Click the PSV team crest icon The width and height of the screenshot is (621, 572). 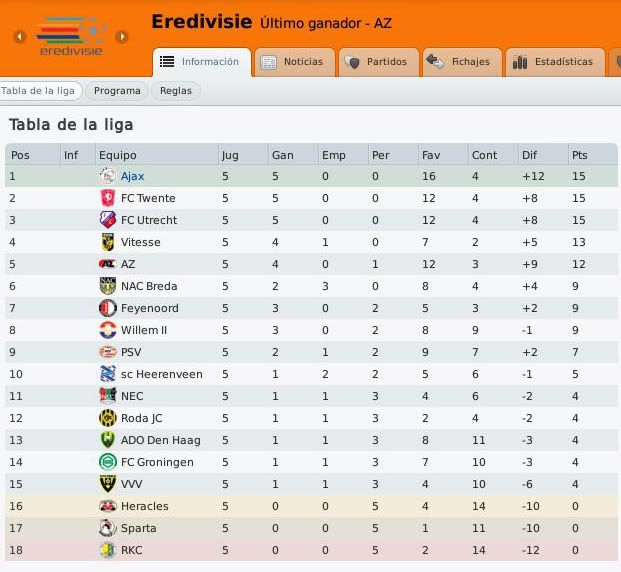tap(108, 352)
